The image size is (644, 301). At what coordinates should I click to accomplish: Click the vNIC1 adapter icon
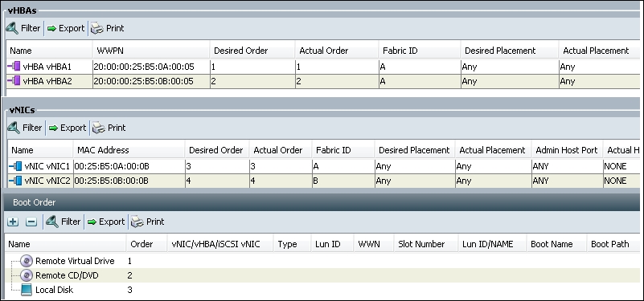(x=15, y=166)
